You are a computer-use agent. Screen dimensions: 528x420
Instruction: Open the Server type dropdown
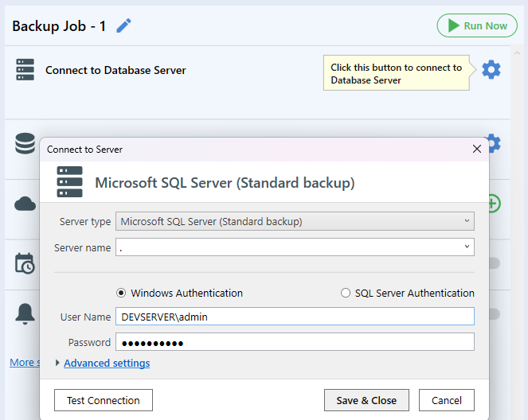pos(295,221)
